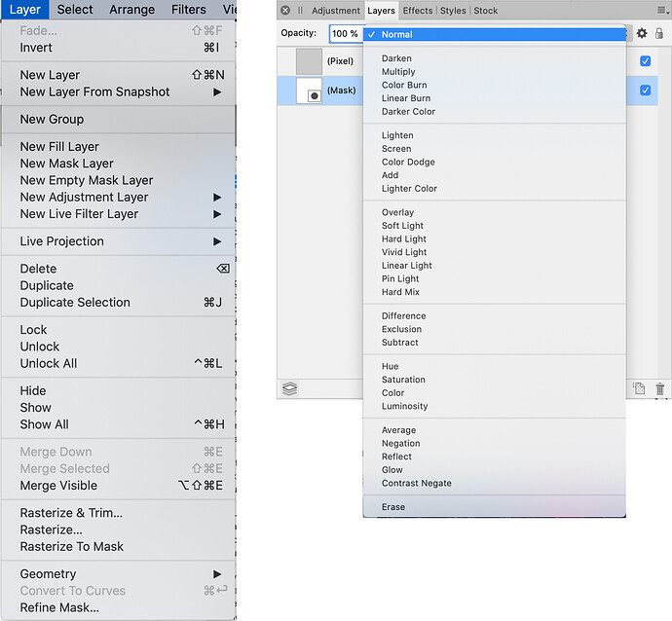Viewport: 672px width, 621px height.
Task: Choose Delete from the Layer menu
Action: coord(119,269)
